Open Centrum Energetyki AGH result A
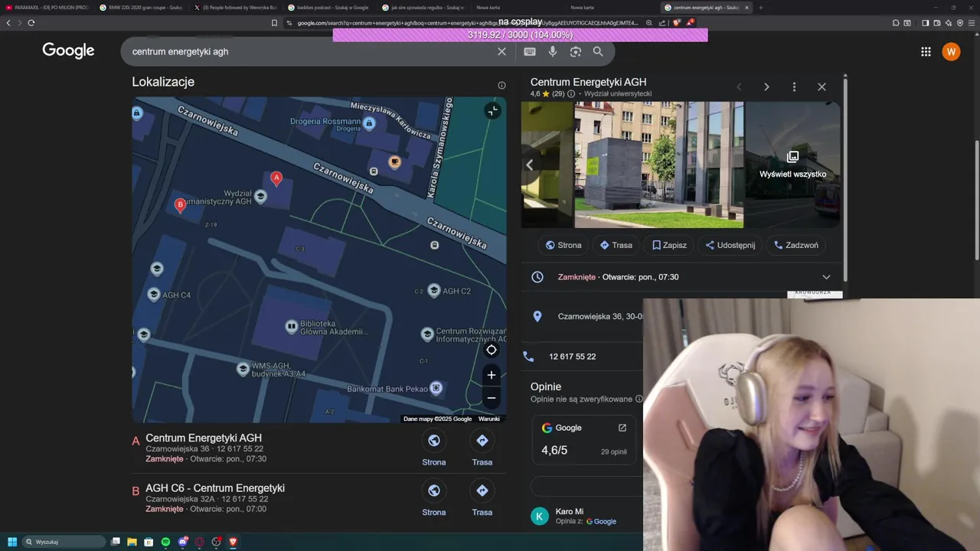Viewport: 980px width, 551px height. click(204, 438)
